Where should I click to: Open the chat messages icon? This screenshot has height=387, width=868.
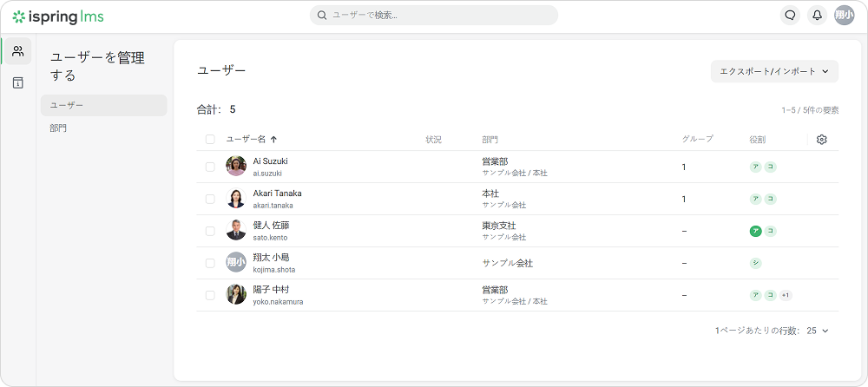pos(789,15)
